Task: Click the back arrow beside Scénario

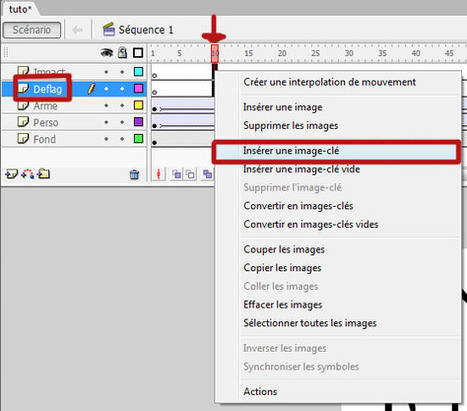Action: [x=77, y=30]
